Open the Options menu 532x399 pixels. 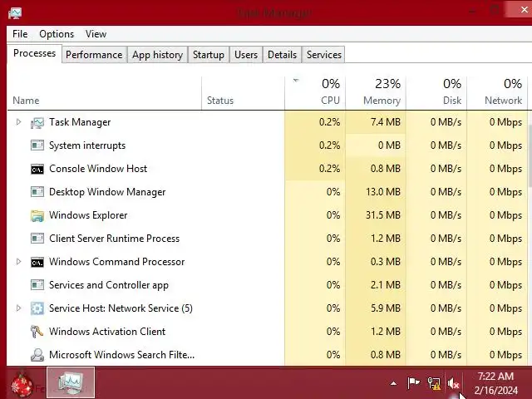[x=57, y=34]
